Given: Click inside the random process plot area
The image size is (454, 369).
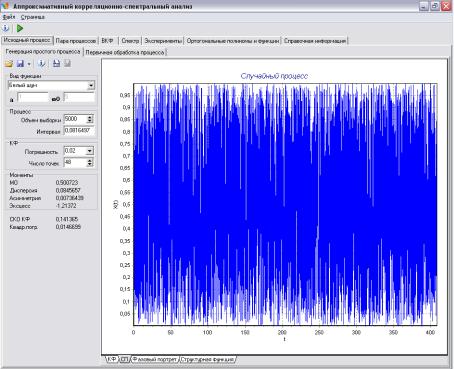Looking at the screenshot, I should tap(285, 204).
